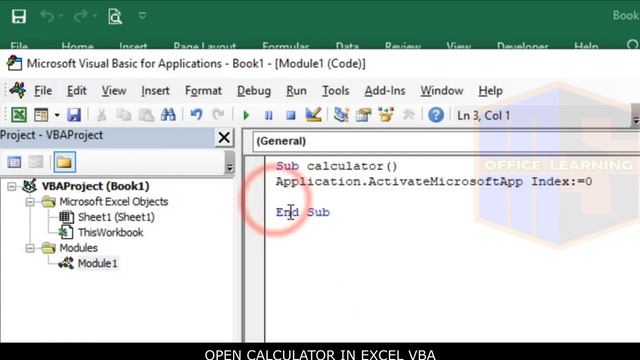Click Excel Redo arrow in title bar
Viewport: 640px width, 360px height.
81,16
